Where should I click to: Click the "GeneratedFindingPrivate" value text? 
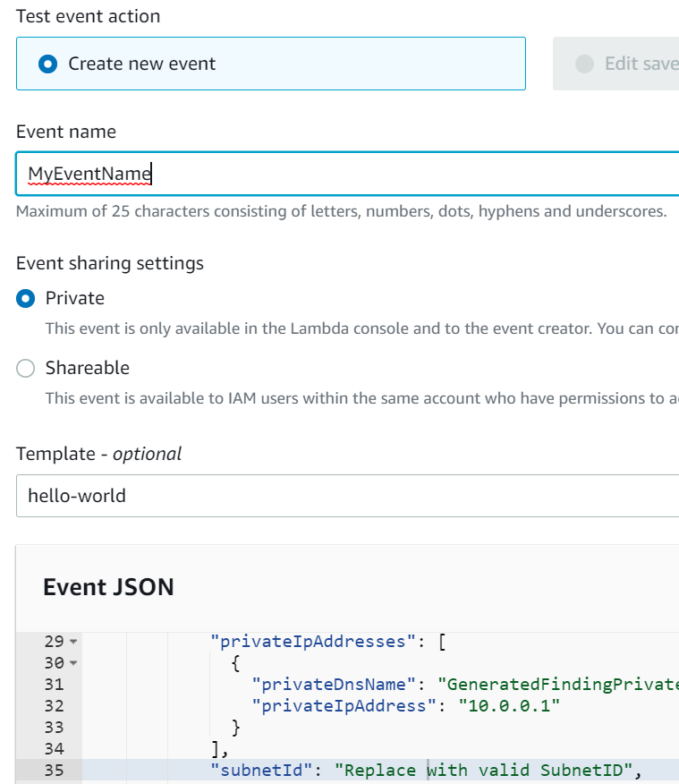pos(558,685)
